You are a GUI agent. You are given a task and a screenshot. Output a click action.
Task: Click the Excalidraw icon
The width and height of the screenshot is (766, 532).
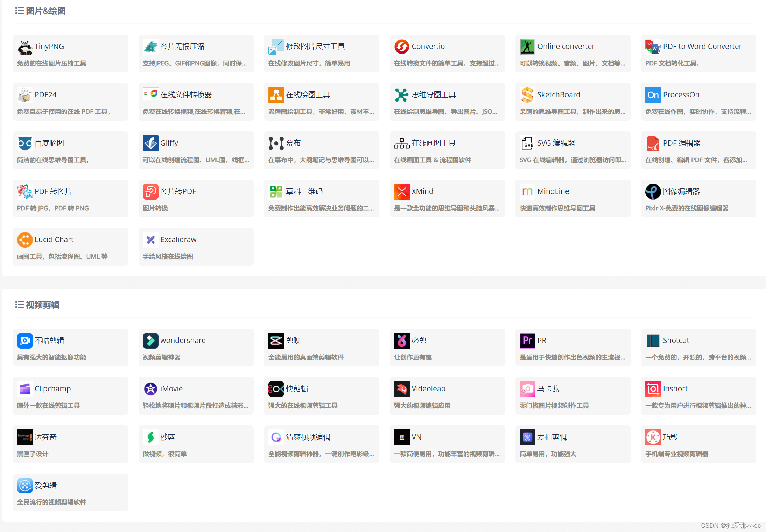pos(150,240)
